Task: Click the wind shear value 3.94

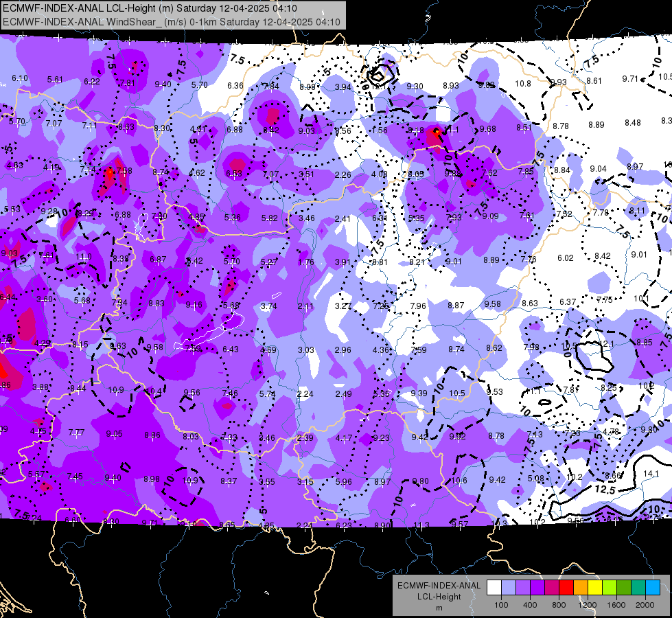Action: pyautogui.click(x=343, y=87)
